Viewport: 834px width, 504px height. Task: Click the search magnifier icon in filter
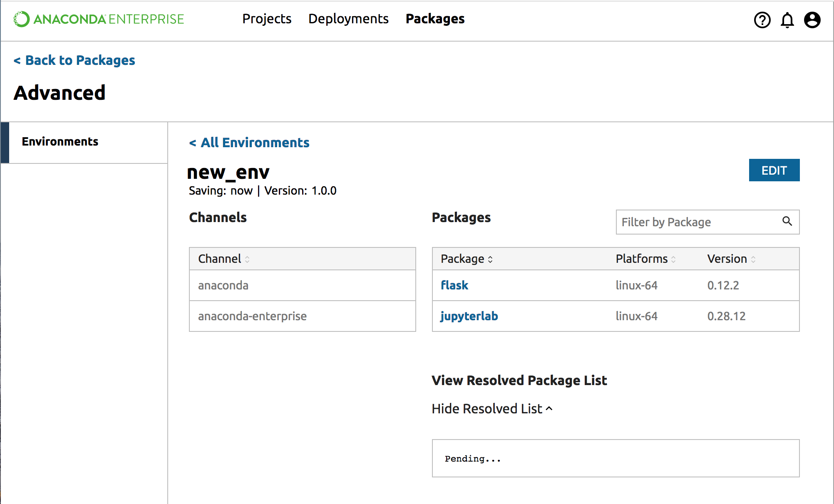[787, 221]
